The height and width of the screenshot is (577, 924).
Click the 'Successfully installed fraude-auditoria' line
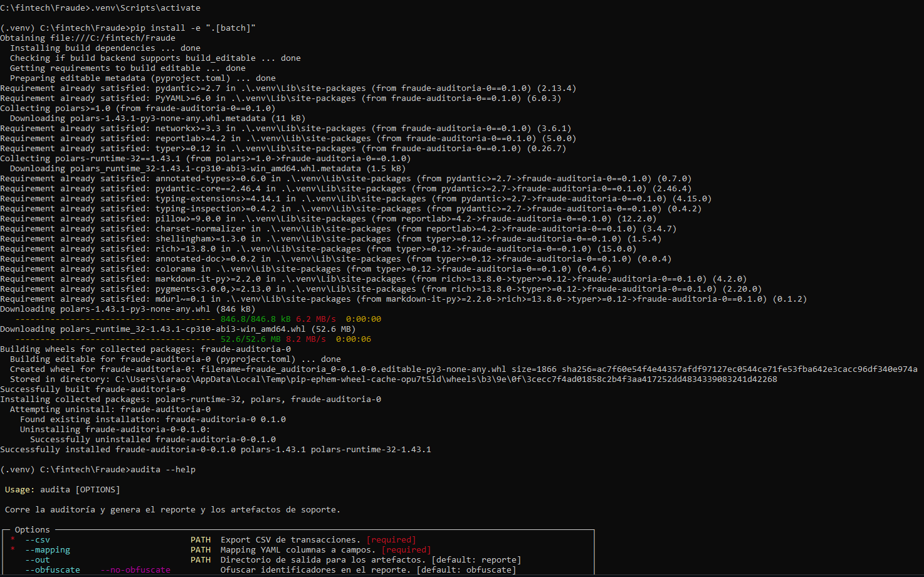pos(216,450)
